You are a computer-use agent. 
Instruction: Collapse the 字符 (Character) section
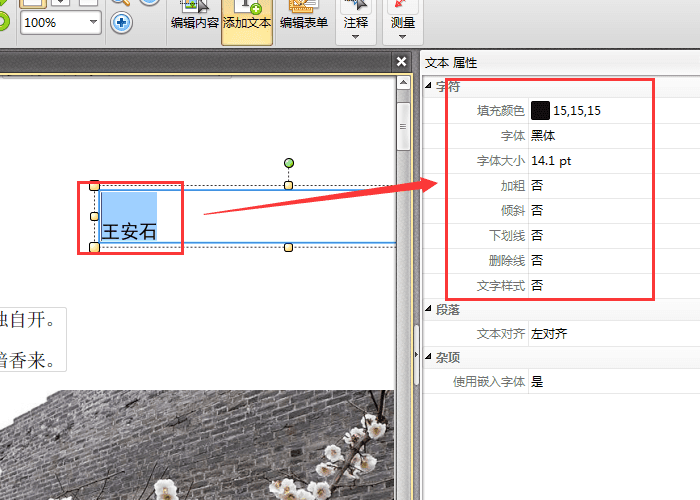430,86
